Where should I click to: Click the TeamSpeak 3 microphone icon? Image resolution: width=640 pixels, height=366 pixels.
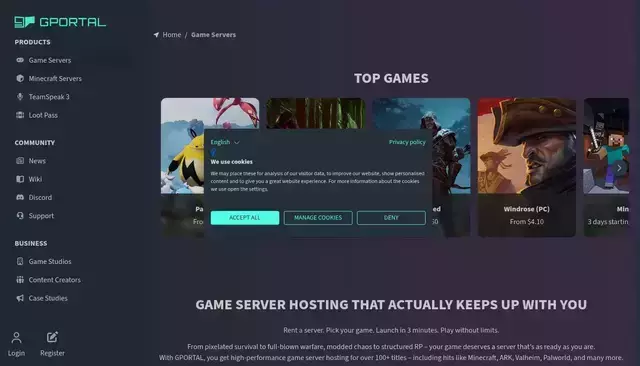click(x=20, y=97)
